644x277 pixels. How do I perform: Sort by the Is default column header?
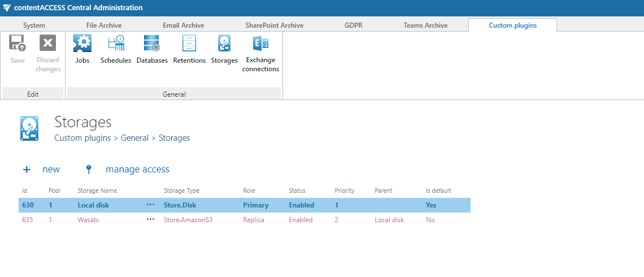click(438, 191)
